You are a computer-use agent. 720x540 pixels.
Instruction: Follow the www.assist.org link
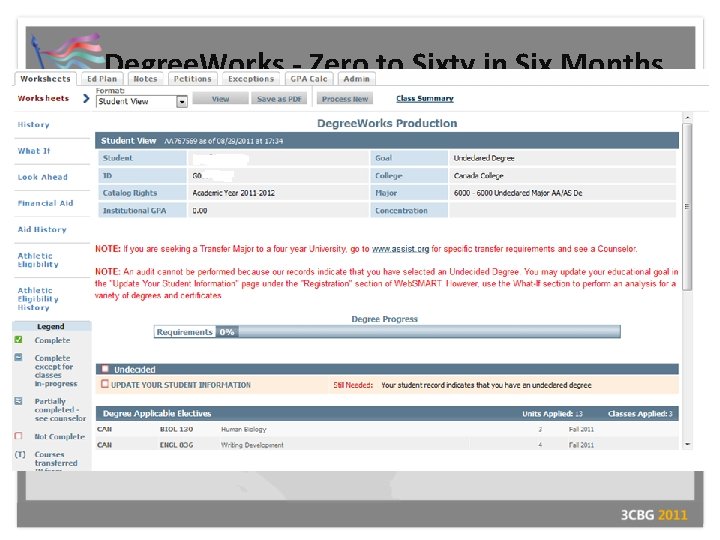click(x=400, y=249)
